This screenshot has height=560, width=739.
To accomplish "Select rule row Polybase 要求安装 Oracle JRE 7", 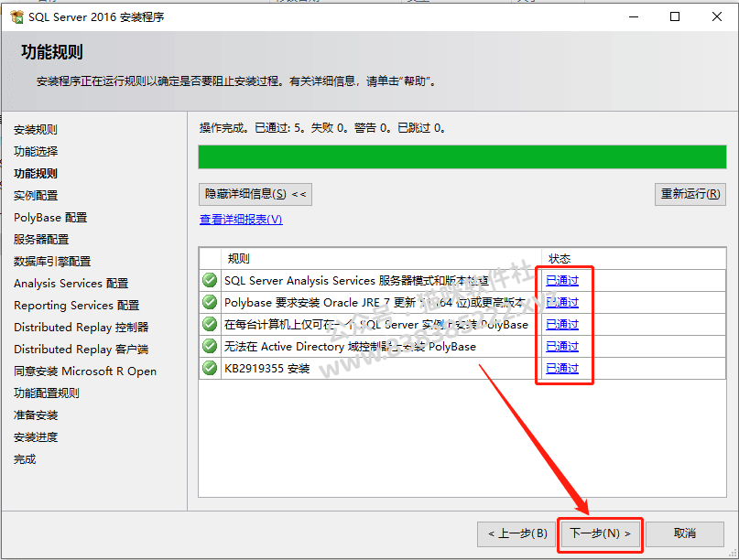I will click(x=462, y=302).
